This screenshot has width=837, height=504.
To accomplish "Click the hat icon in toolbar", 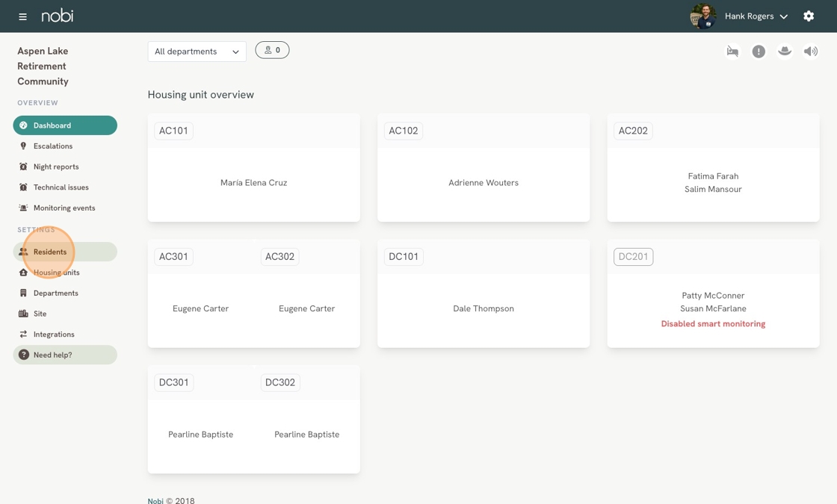I will 785,52.
